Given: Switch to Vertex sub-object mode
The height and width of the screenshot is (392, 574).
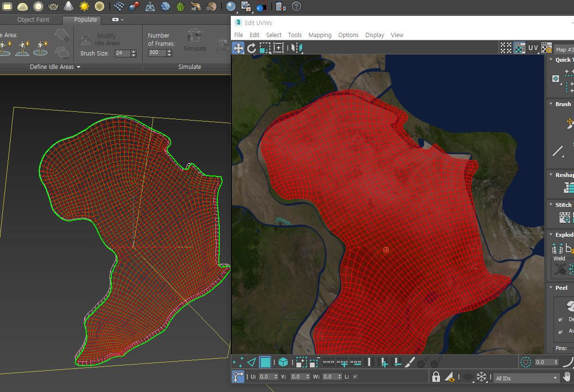Looking at the screenshot, I should 238,362.
